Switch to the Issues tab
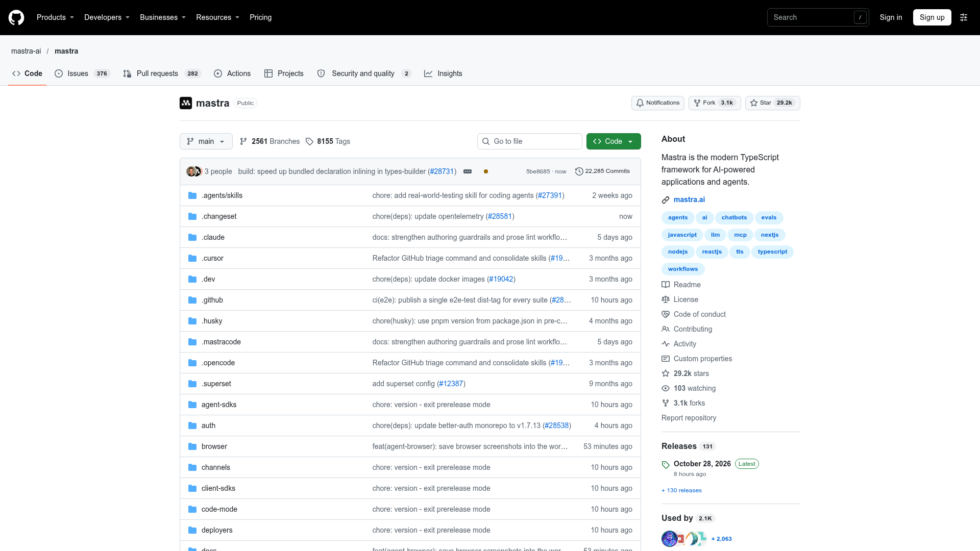The image size is (980, 551). pyautogui.click(x=82, y=73)
